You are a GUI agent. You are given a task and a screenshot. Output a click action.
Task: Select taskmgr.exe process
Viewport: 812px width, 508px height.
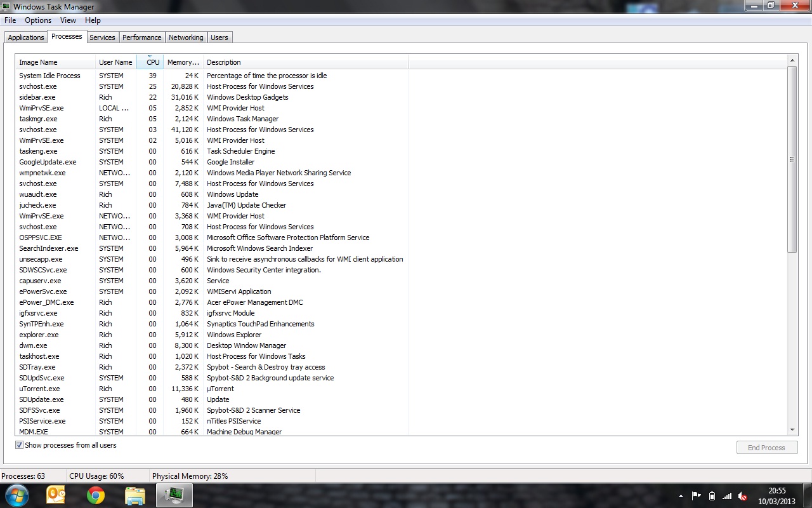pyautogui.click(x=212, y=119)
